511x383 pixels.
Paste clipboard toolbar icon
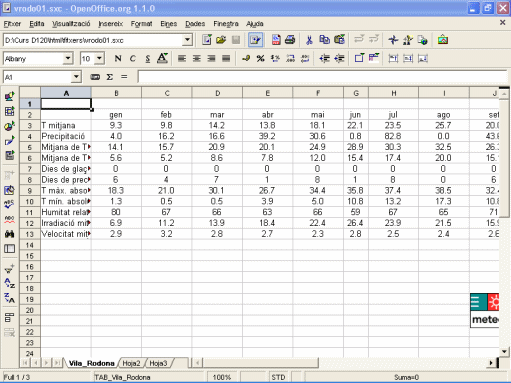[339, 40]
